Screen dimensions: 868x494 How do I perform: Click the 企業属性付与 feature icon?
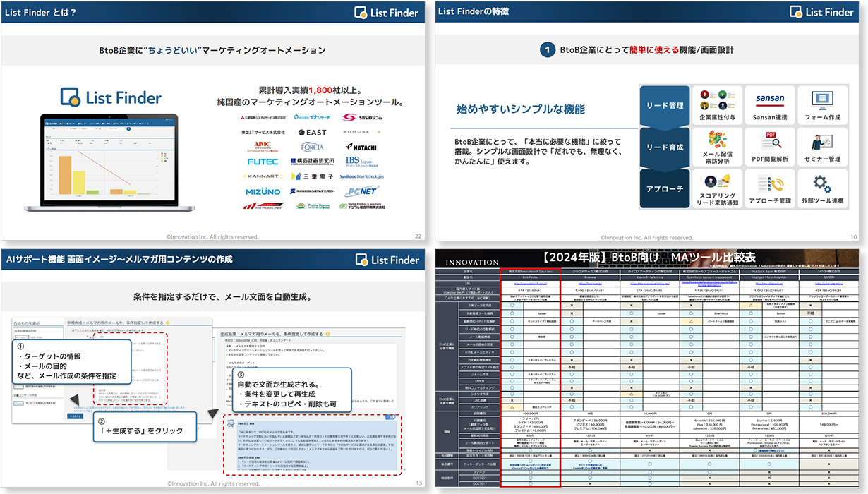coord(717,100)
